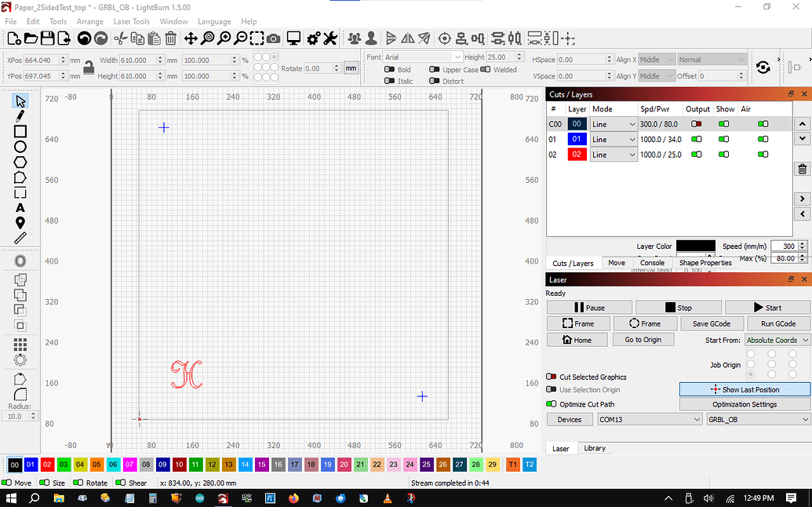Open the GRBL_OB device dropdown
Screen dimensions: 812x507
tap(758, 419)
